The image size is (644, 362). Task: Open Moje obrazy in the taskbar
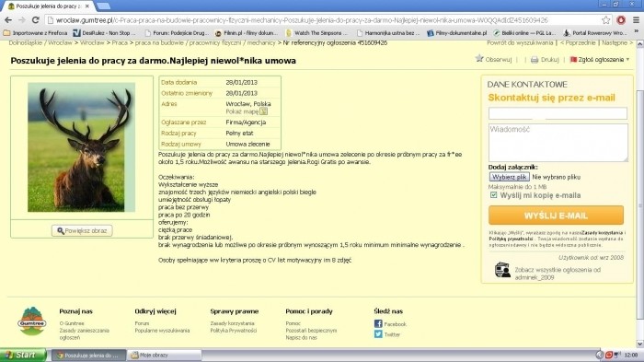[x=165, y=355]
